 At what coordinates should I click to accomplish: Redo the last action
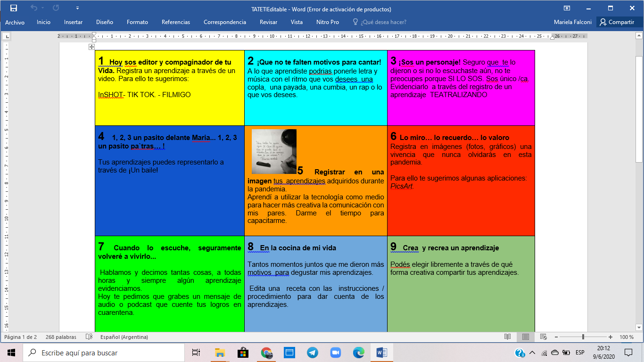[56, 8]
